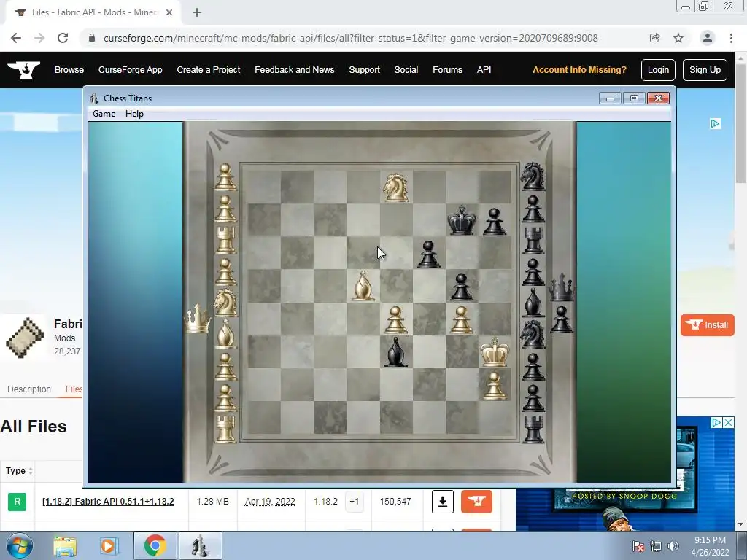The width and height of the screenshot is (747, 560).
Task: Click the captured black queen on the right
Action: (562, 287)
